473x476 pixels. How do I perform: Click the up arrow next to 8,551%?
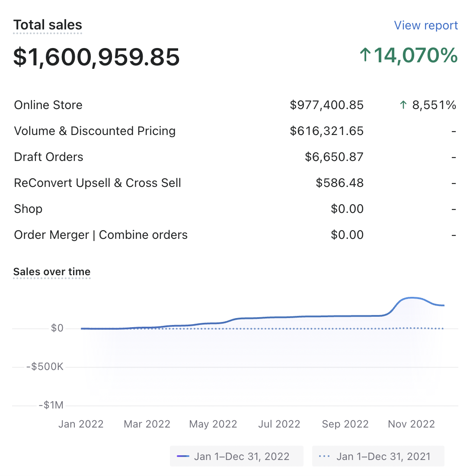click(x=403, y=105)
